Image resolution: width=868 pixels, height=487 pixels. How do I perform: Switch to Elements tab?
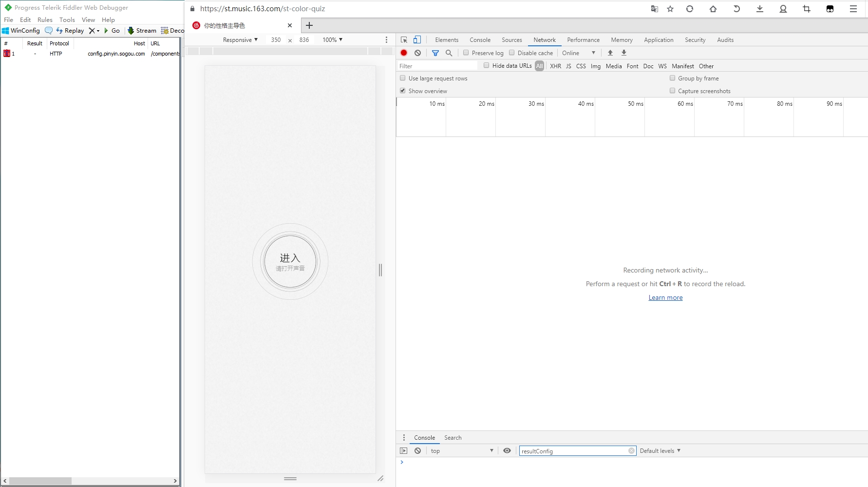click(x=447, y=40)
